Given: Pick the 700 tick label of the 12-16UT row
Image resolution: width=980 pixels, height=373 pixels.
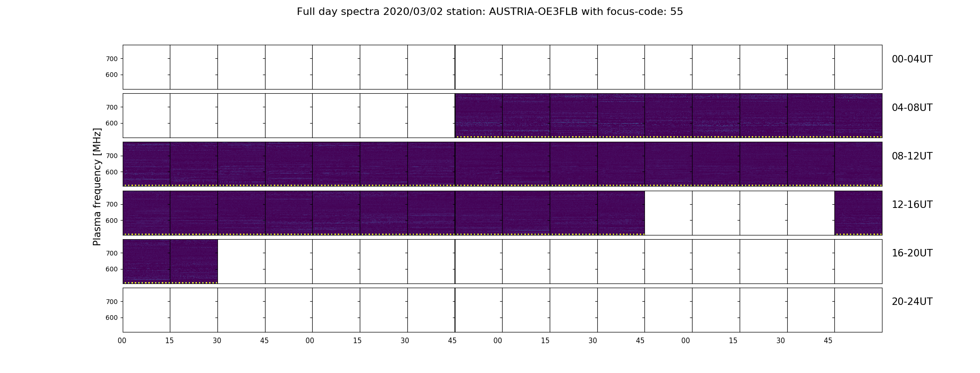Looking at the screenshot, I should [x=112, y=204].
